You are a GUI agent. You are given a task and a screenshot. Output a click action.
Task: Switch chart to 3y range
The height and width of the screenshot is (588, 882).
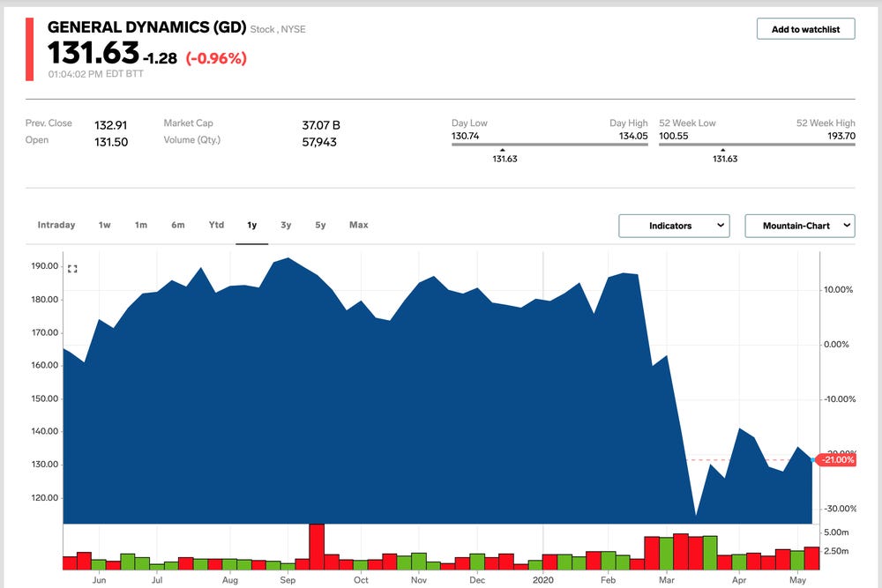(286, 225)
